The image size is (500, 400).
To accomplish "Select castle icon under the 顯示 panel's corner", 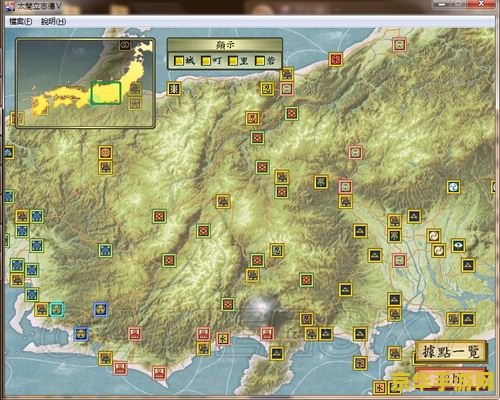I will click(287, 74).
